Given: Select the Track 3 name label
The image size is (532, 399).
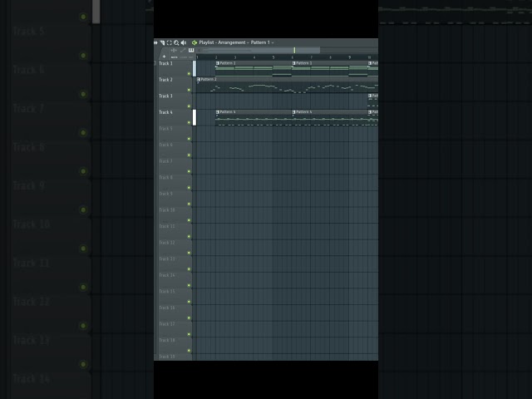Looking at the screenshot, I should pos(165,96).
